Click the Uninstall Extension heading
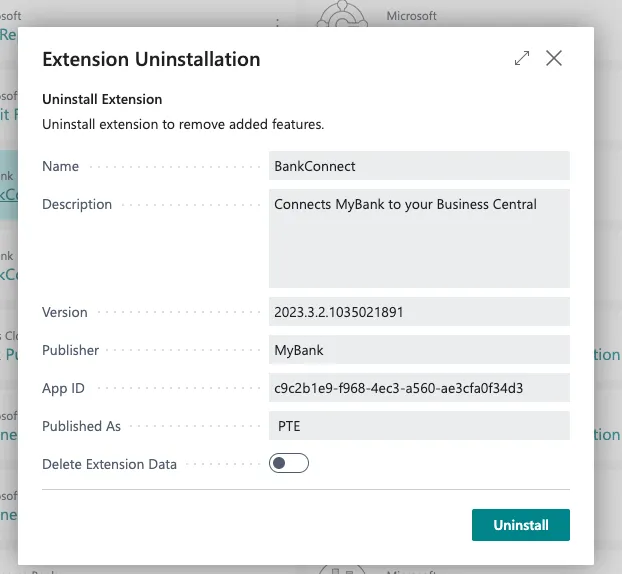Screen dimensions: 622x574 tap(102, 99)
